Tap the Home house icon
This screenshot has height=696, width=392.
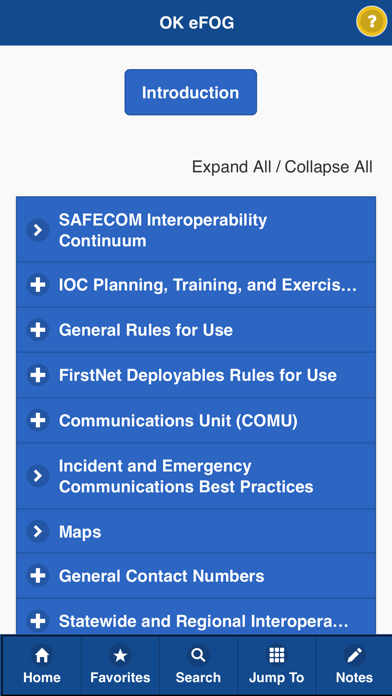pyautogui.click(x=42, y=655)
